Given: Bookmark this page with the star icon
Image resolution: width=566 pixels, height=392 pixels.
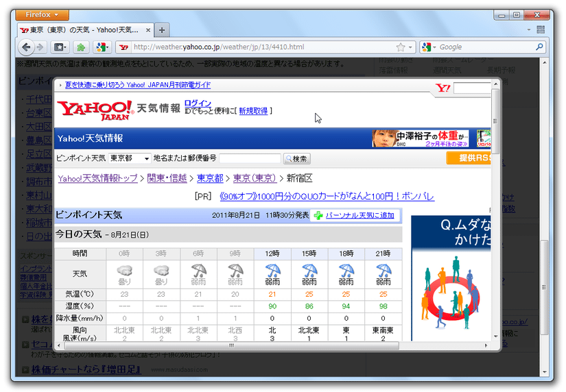Looking at the screenshot, I should (x=400, y=47).
